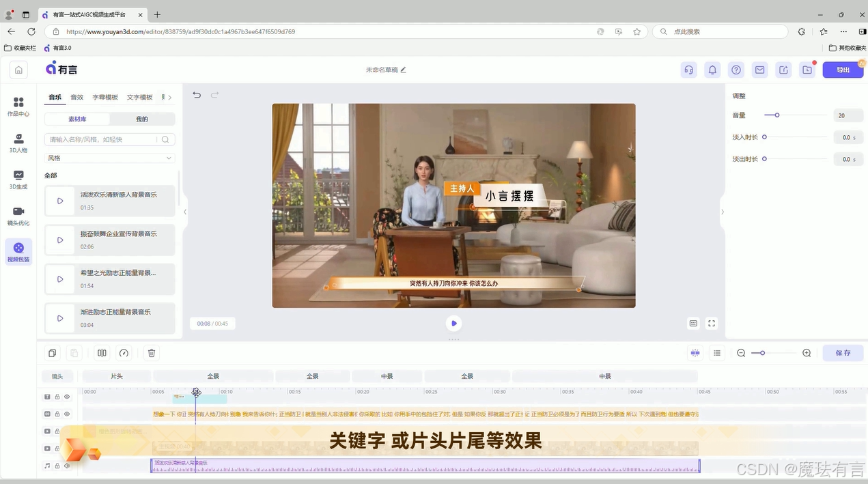Delete selected clip with the trash icon

click(x=152, y=353)
